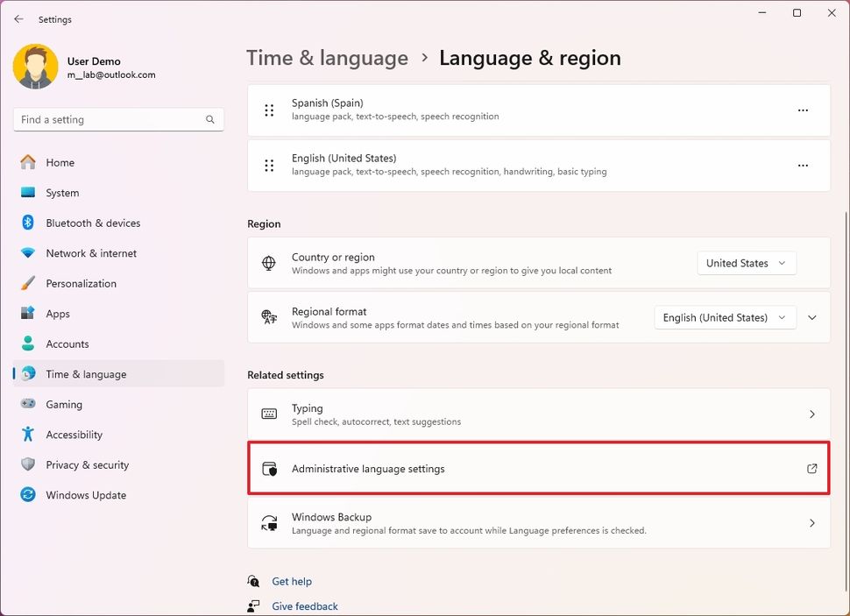Screen dimensions: 850x616
Task: Click the back arrow in the title bar
Action: (x=18, y=18)
